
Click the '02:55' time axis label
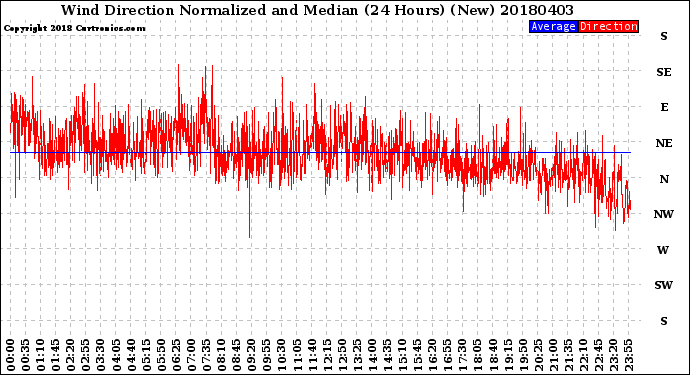point(86,355)
